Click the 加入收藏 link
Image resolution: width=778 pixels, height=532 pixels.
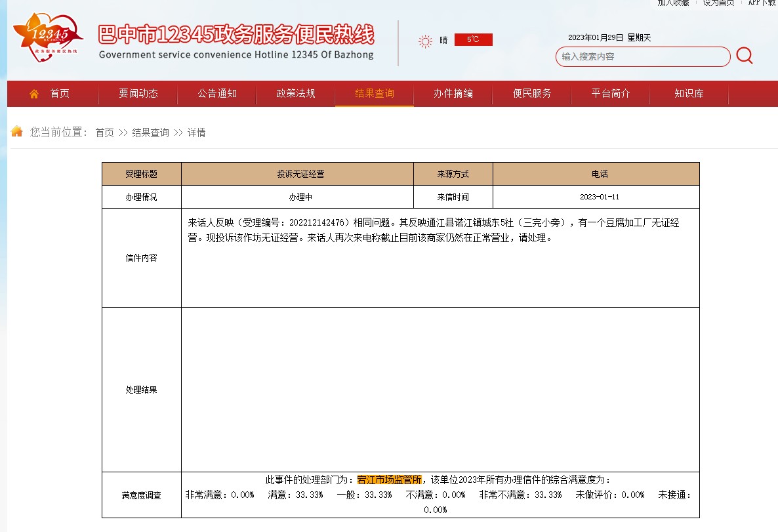(x=673, y=3)
